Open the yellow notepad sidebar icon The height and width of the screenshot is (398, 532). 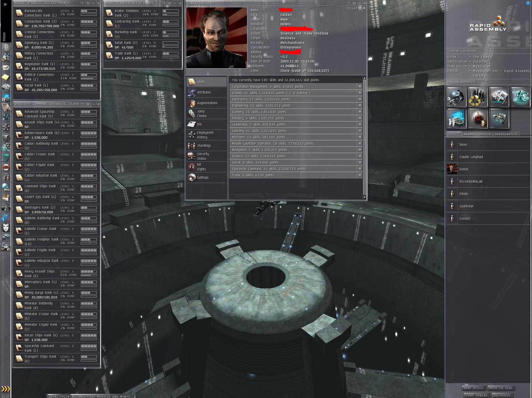[6, 78]
